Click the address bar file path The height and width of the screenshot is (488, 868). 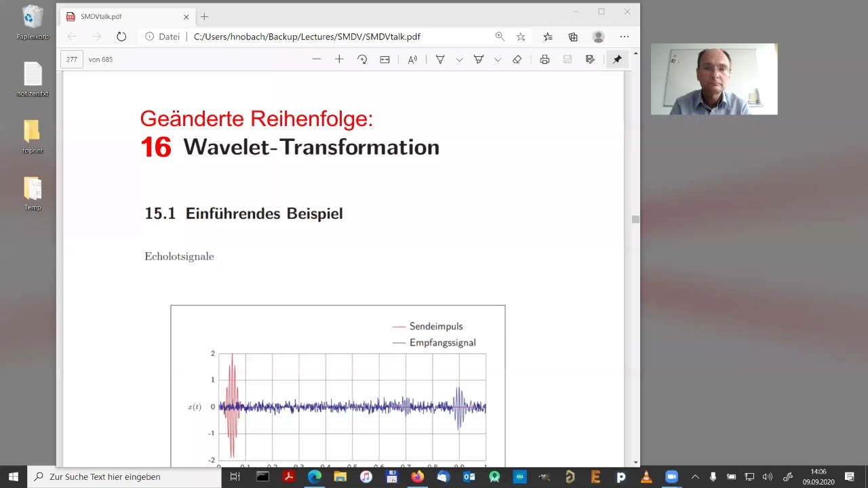click(x=307, y=37)
